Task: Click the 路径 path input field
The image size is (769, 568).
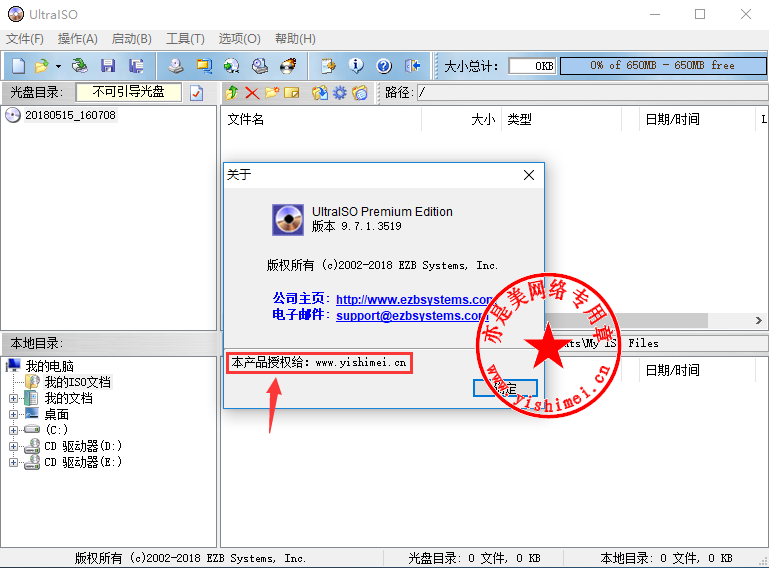Action: click(592, 92)
